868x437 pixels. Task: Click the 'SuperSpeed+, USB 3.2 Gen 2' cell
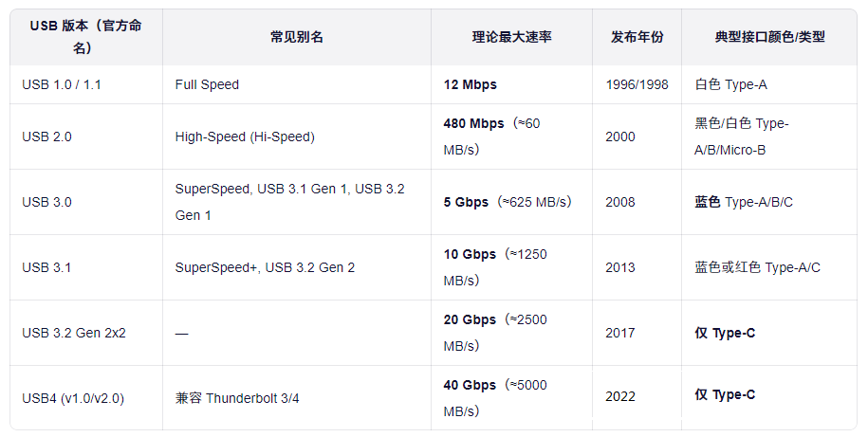click(x=265, y=267)
